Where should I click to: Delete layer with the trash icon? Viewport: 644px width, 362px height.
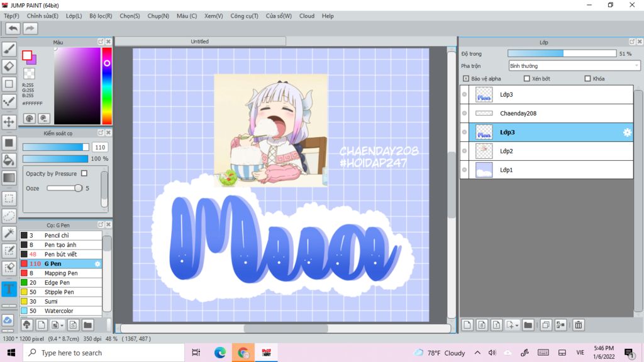coord(579,325)
